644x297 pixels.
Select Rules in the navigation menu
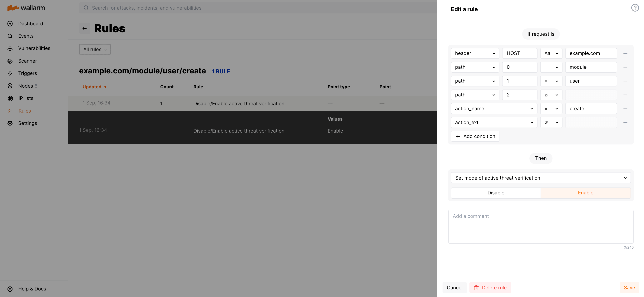[24, 111]
